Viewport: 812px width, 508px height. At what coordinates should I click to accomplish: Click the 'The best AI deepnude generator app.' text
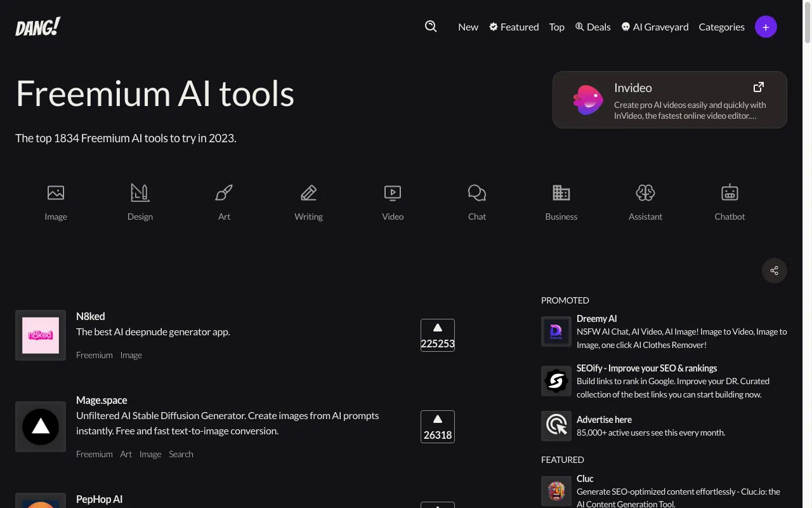click(x=153, y=331)
